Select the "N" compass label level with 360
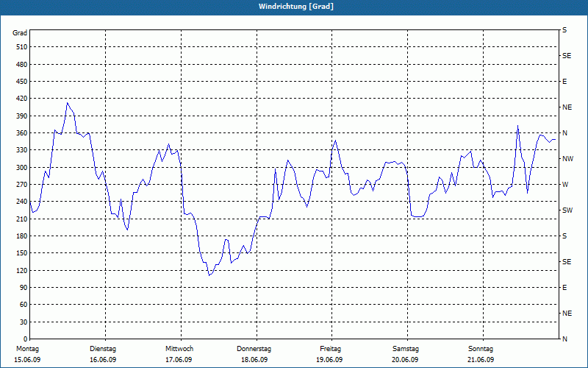588x368 pixels. click(564, 133)
